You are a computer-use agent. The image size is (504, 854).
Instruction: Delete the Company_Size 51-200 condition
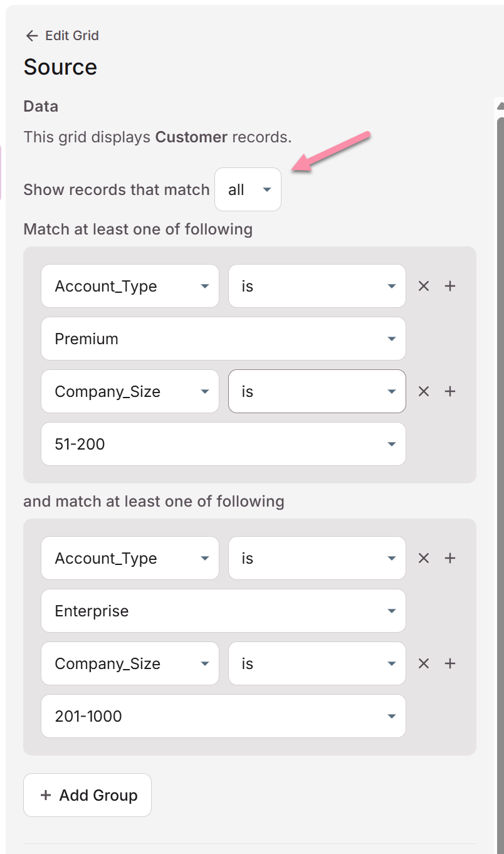[x=424, y=391]
